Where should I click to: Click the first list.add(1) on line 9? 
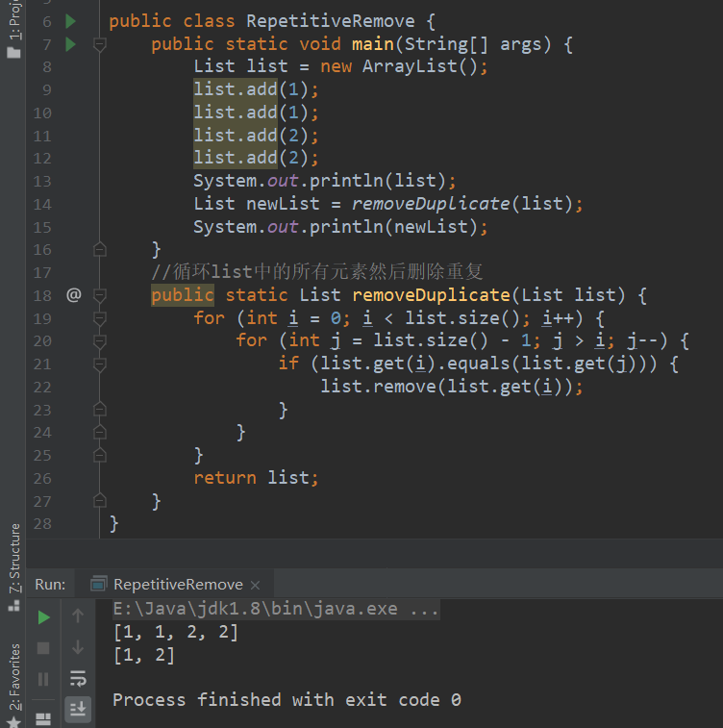[256, 89]
